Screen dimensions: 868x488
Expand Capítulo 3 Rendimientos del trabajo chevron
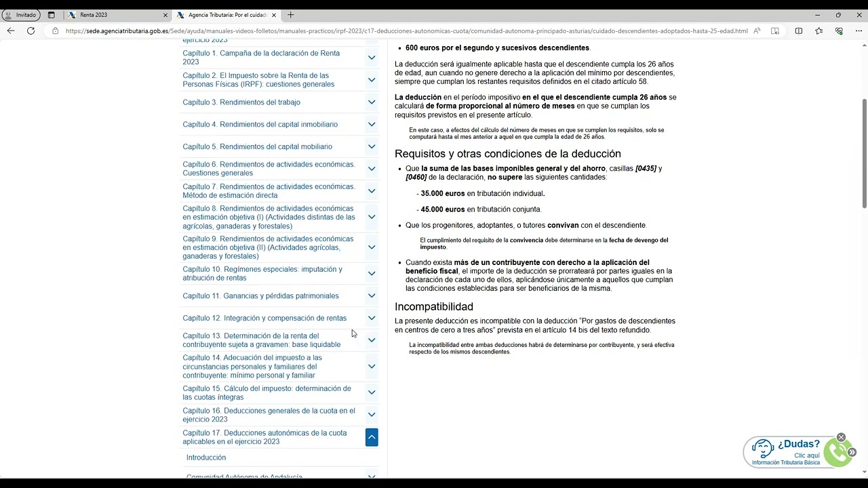point(372,102)
